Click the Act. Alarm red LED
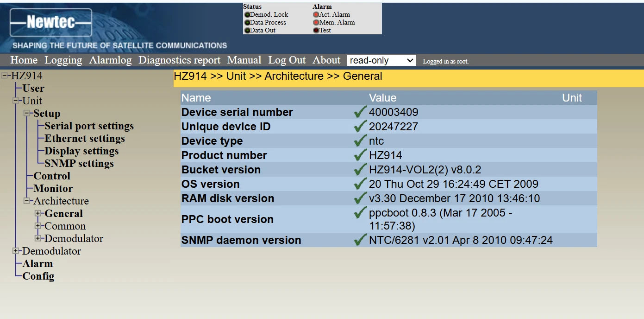The height and width of the screenshot is (319, 644). 316,15
